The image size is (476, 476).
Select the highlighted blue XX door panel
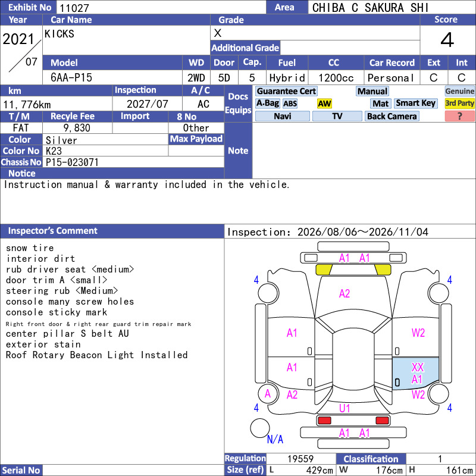click(415, 374)
